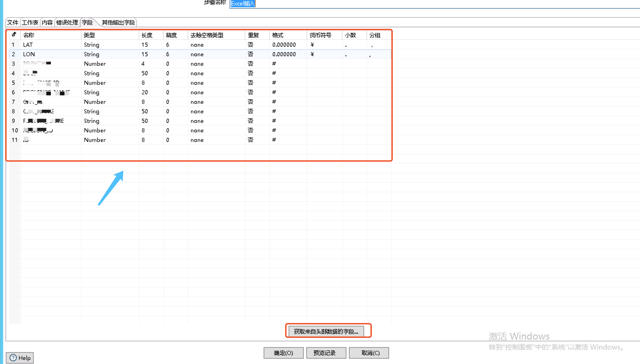The height and width of the screenshot is (364, 640).
Task: Select the 字段 tab
Action: pos(87,22)
